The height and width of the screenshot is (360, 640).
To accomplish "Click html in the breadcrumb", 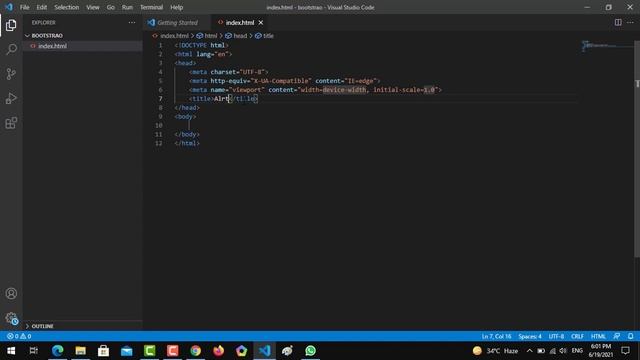I will point(211,36).
